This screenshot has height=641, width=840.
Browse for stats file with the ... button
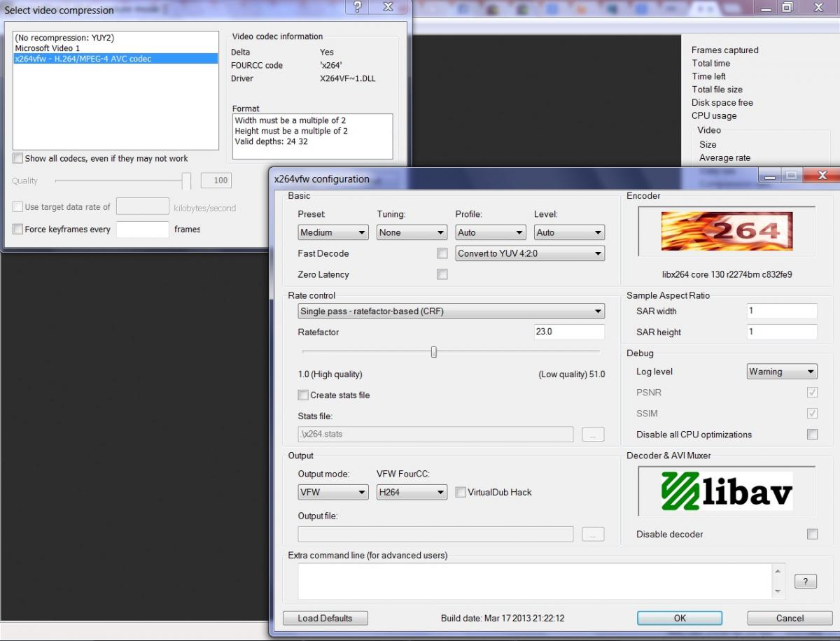593,435
